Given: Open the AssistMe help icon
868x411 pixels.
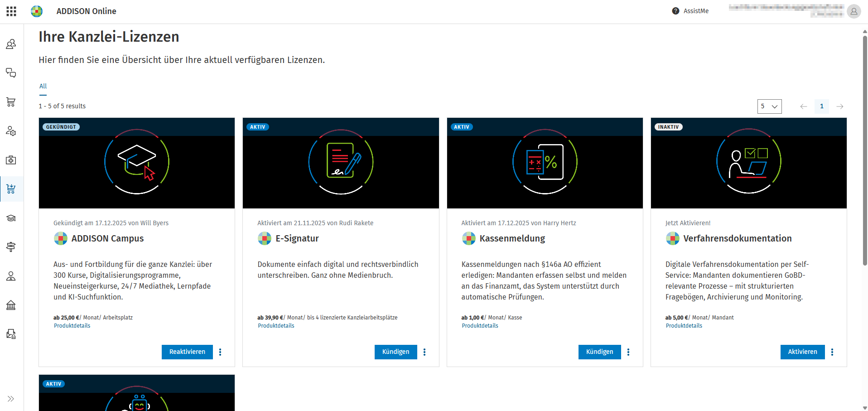Looking at the screenshot, I should [x=675, y=11].
